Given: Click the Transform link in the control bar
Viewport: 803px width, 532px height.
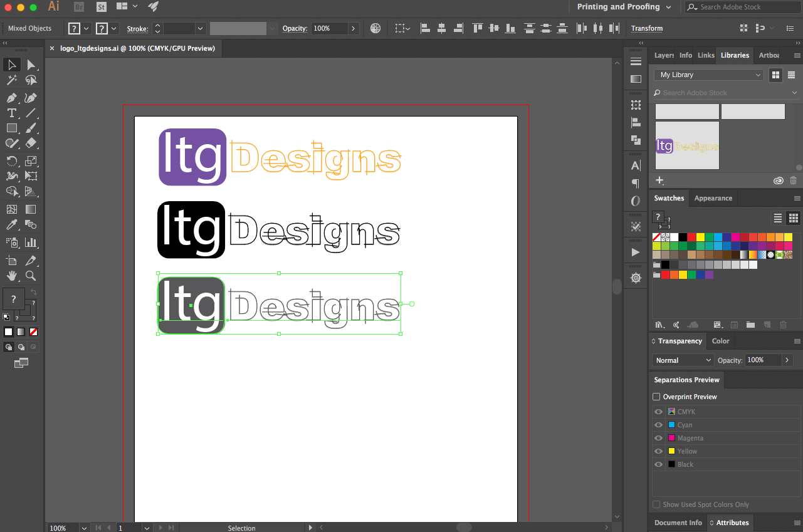Looking at the screenshot, I should 646,28.
